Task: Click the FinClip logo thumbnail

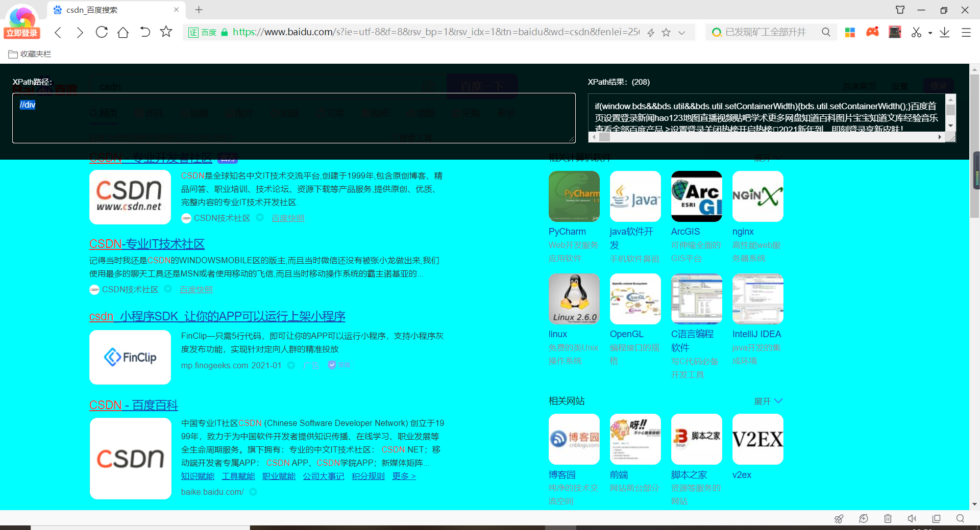Action: (x=130, y=358)
